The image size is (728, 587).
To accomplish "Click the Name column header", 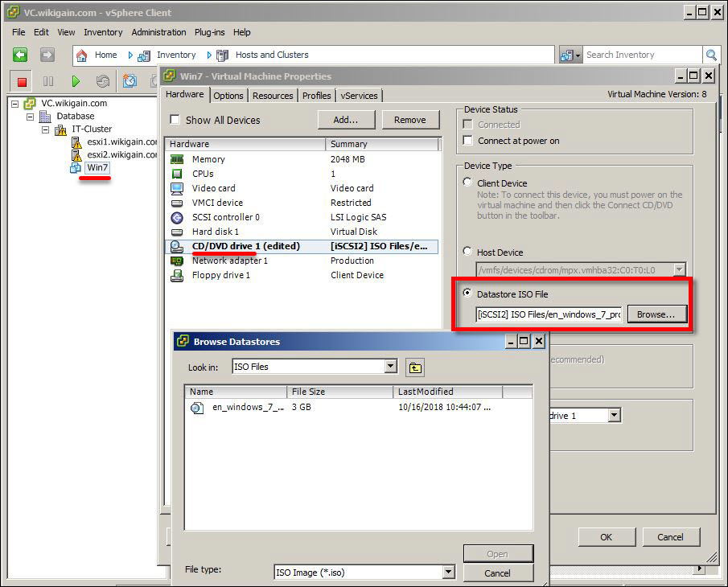I will (236, 392).
